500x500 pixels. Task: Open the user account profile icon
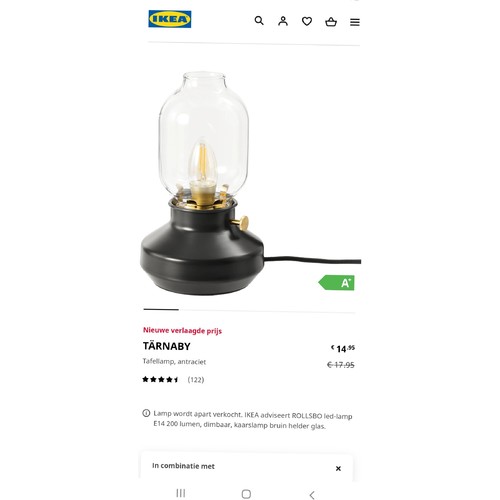tap(283, 21)
